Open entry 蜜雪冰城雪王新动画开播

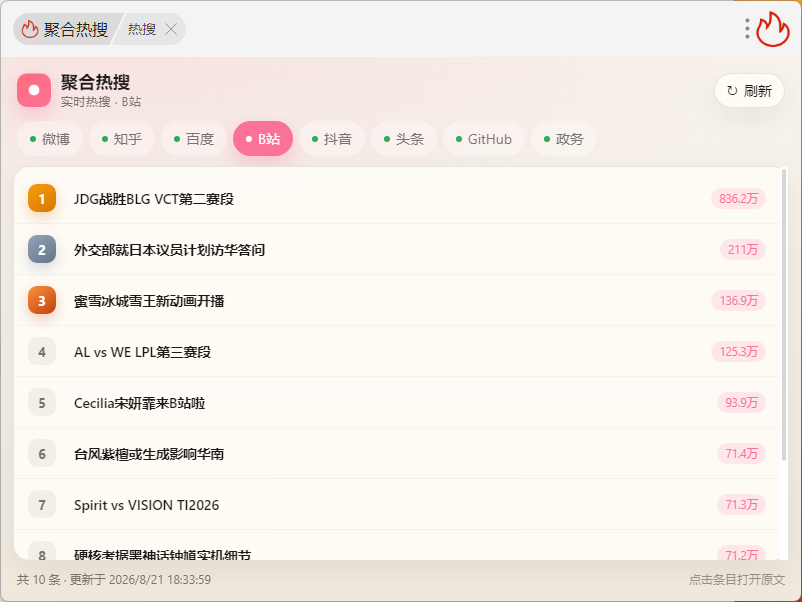coord(397,301)
